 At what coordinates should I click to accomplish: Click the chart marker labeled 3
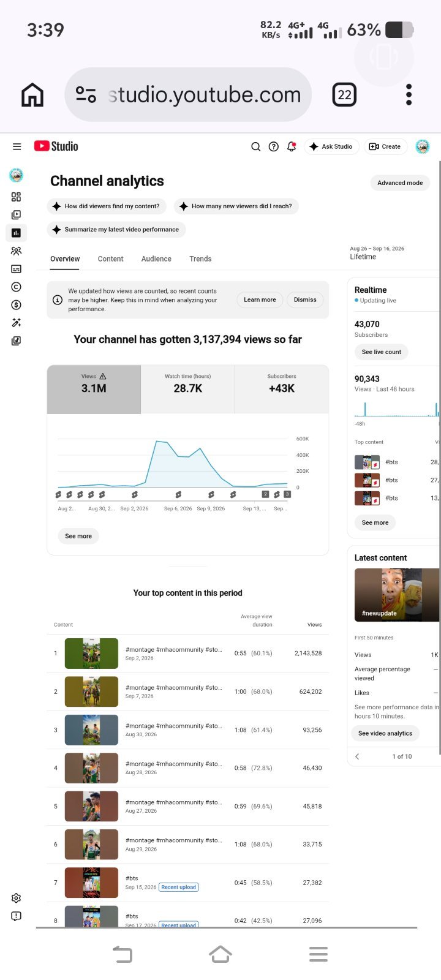pyautogui.click(x=287, y=494)
